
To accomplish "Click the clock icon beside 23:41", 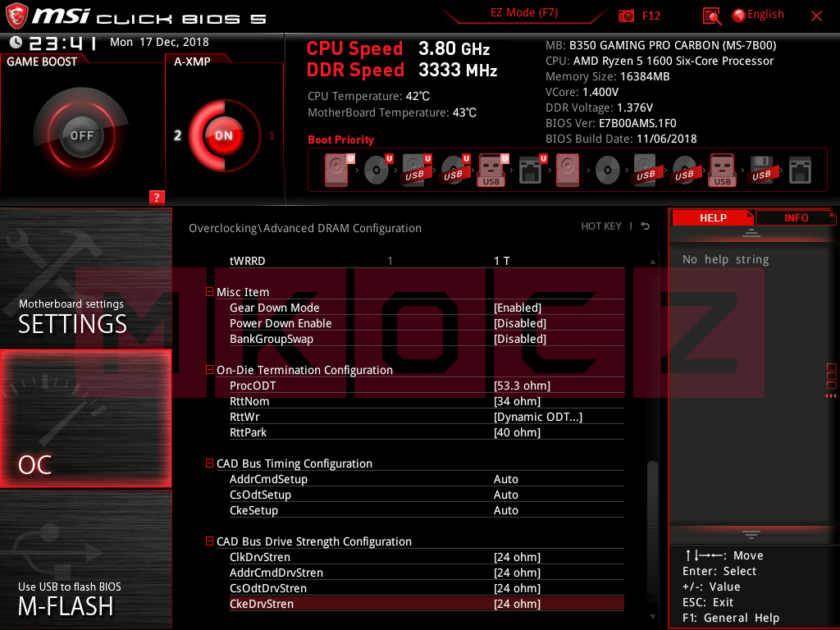I will tap(16, 42).
